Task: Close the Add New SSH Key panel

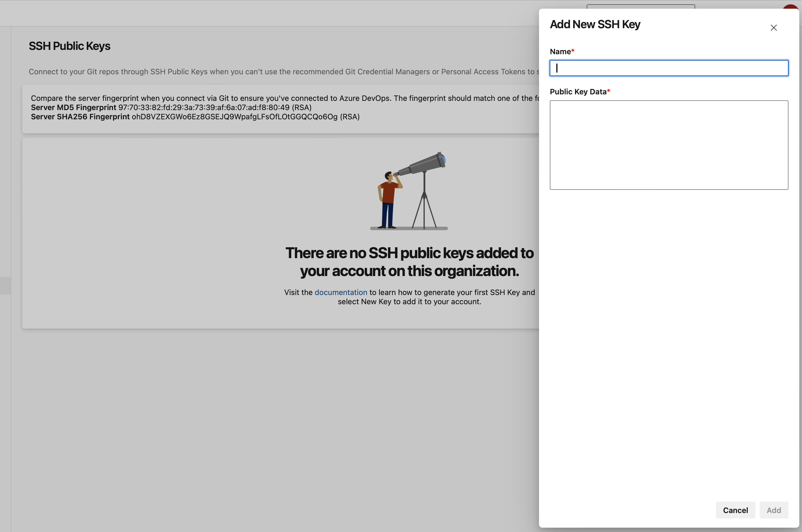Action: [774, 28]
